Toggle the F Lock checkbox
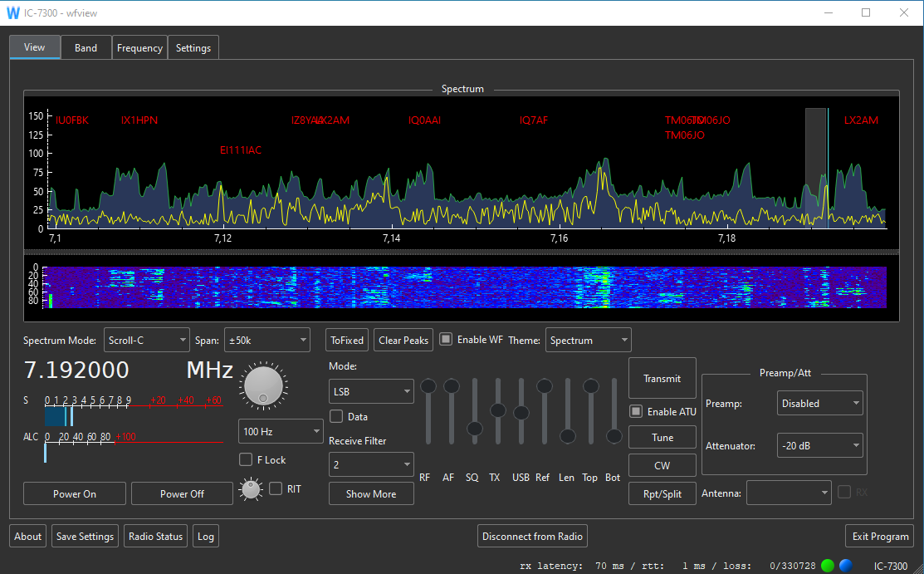Image resolution: width=924 pixels, height=574 pixels. (x=246, y=459)
